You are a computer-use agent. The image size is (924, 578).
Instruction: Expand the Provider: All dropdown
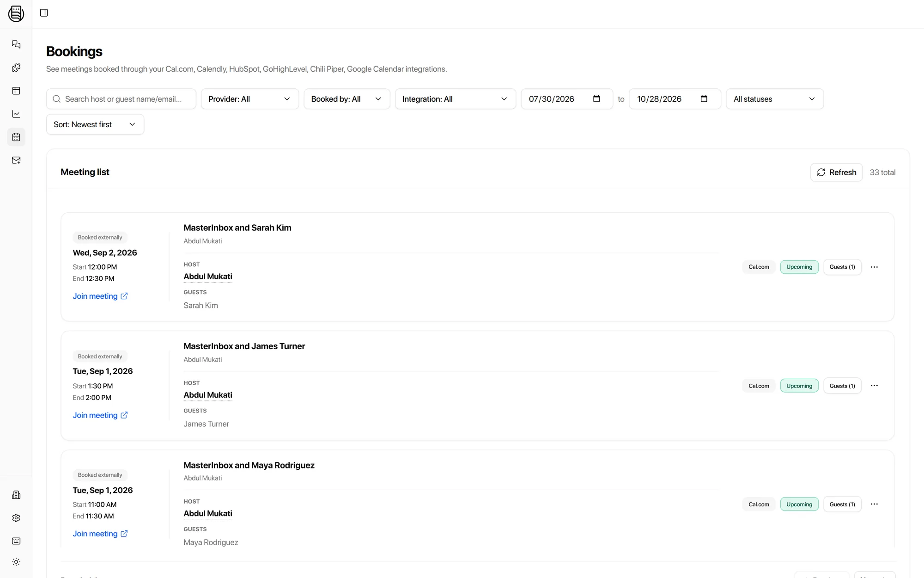pos(250,99)
